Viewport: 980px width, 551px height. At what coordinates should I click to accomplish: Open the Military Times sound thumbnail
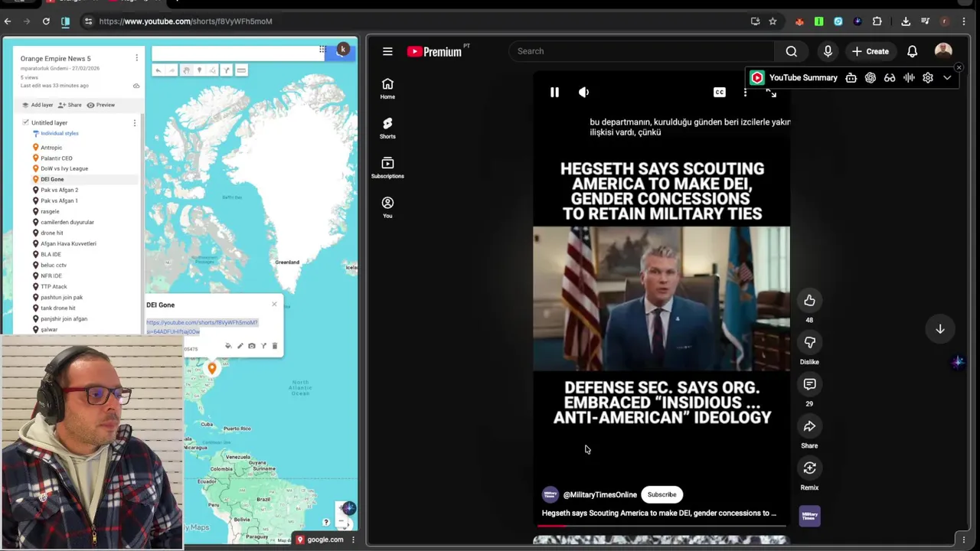809,517
